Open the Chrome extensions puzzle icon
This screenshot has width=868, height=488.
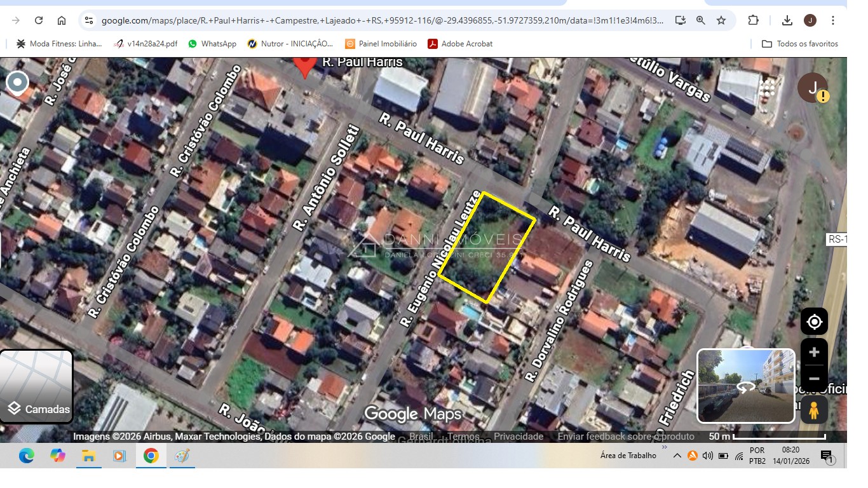tap(753, 20)
